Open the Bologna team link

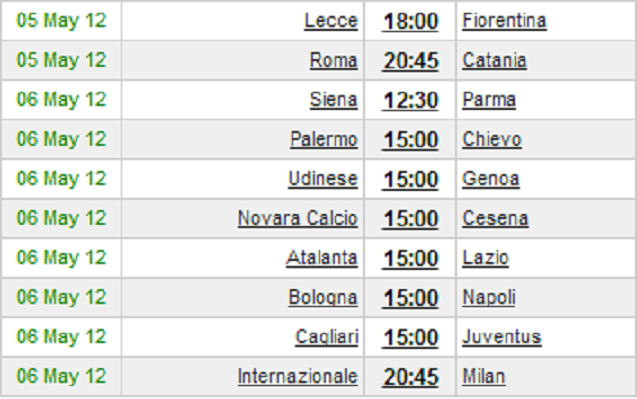tap(323, 297)
